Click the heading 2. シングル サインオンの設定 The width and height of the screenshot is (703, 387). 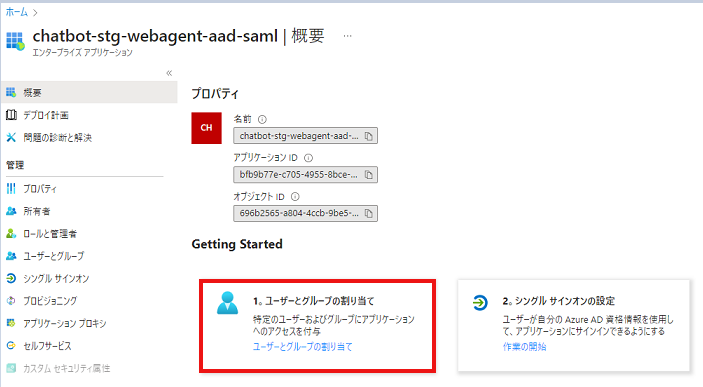tap(559, 301)
